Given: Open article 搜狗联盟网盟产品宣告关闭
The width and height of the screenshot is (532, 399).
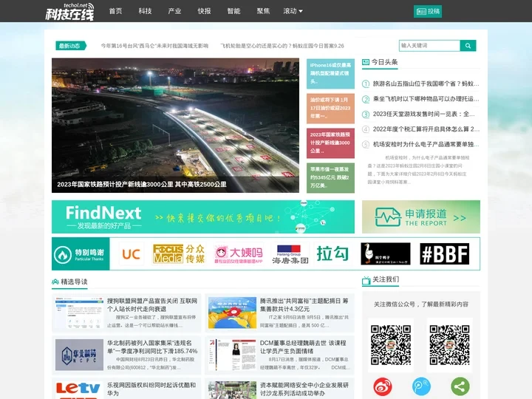Looking at the screenshot, I should tap(152, 304).
